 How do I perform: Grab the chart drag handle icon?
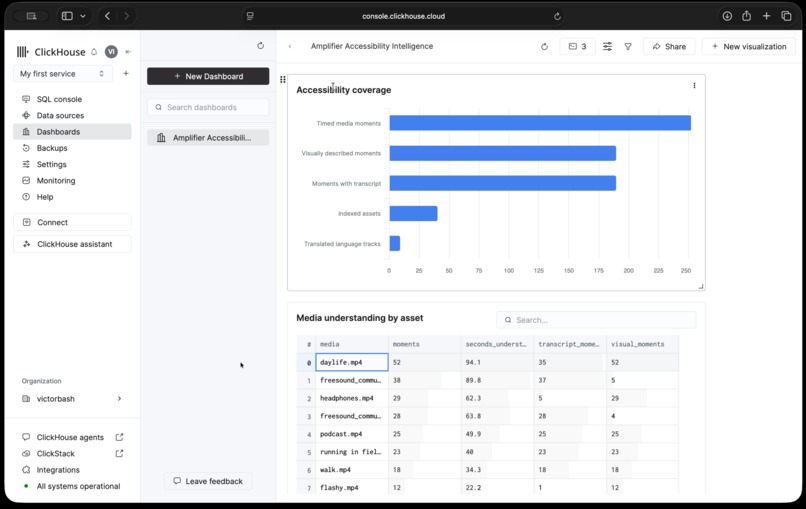(283, 79)
